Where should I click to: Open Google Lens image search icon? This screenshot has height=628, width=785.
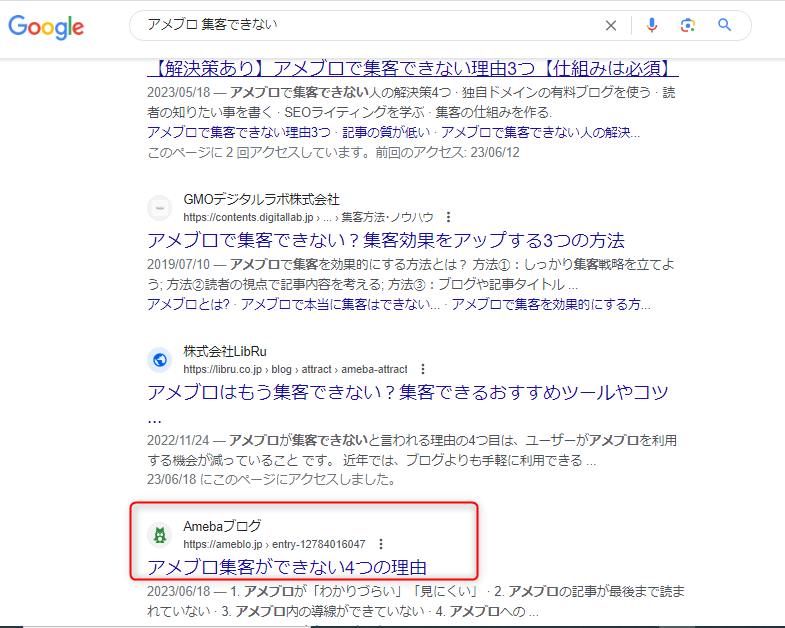pos(688,25)
